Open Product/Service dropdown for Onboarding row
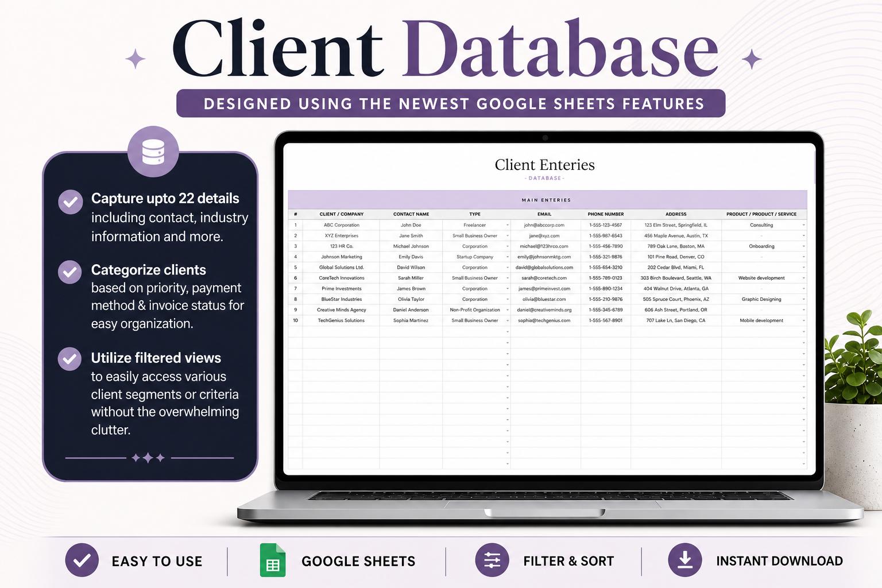 click(x=803, y=246)
